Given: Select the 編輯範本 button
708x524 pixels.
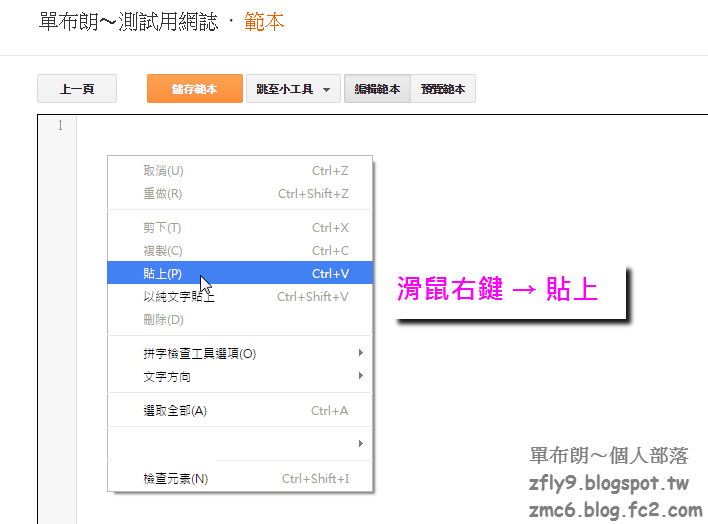Looking at the screenshot, I should click(377, 89).
